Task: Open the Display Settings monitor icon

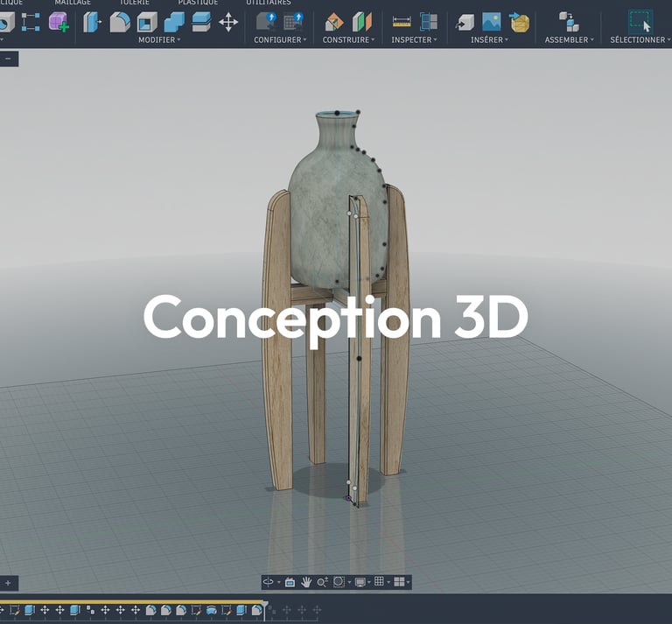Action: [x=360, y=582]
